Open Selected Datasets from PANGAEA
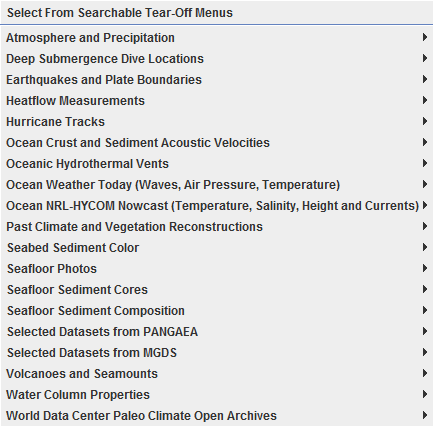The width and height of the screenshot is (433, 426). (217, 331)
